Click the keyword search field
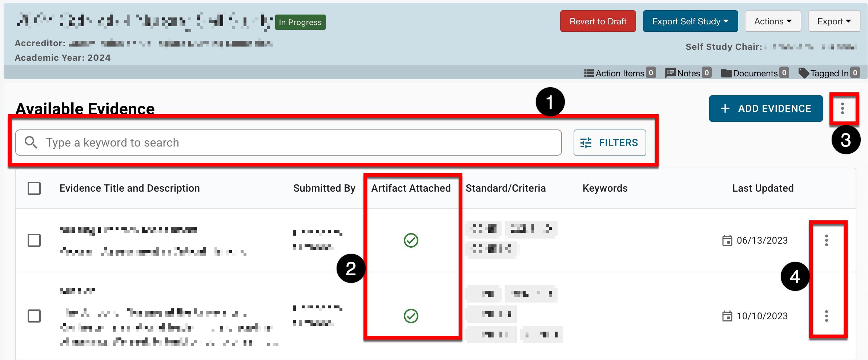The width and height of the screenshot is (868, 360). 291,143
